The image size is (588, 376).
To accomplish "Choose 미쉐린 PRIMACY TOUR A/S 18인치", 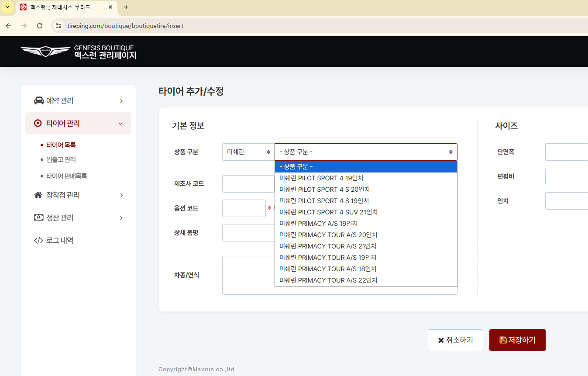I will pos(366,269).
